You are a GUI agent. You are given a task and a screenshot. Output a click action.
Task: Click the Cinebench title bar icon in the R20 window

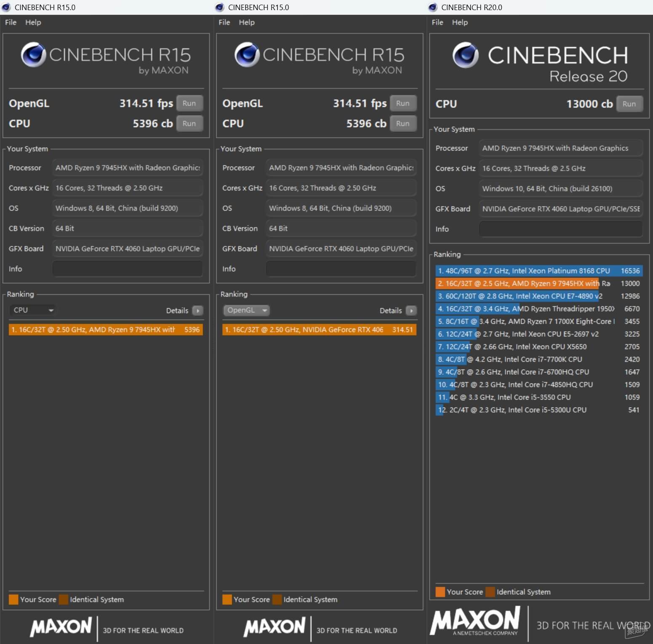(x=433, y=7)
